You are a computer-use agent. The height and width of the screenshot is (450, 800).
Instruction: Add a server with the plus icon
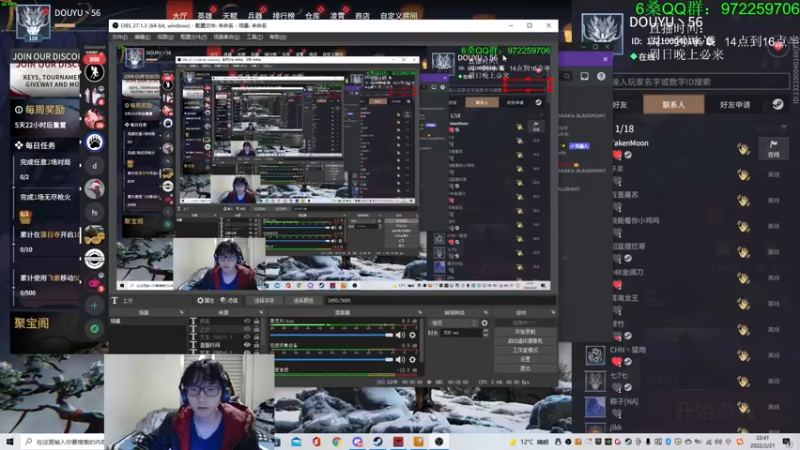coord(94,306)
